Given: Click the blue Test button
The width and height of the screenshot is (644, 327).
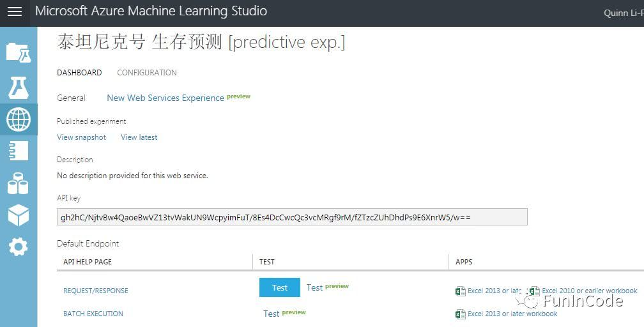Looking at the screenshot, I should (280, 287).
